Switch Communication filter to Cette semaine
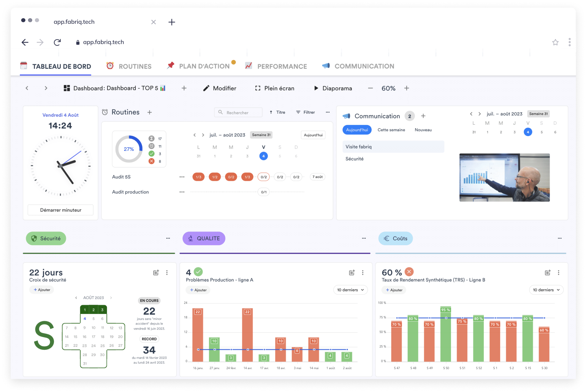This screenshot has width=586, height=392. 391,130
